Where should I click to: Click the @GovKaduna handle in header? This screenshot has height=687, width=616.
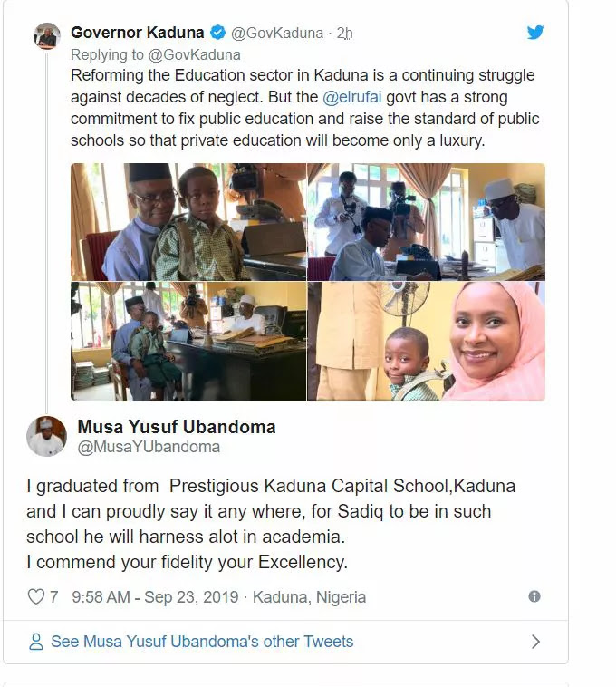click(276, 33)
